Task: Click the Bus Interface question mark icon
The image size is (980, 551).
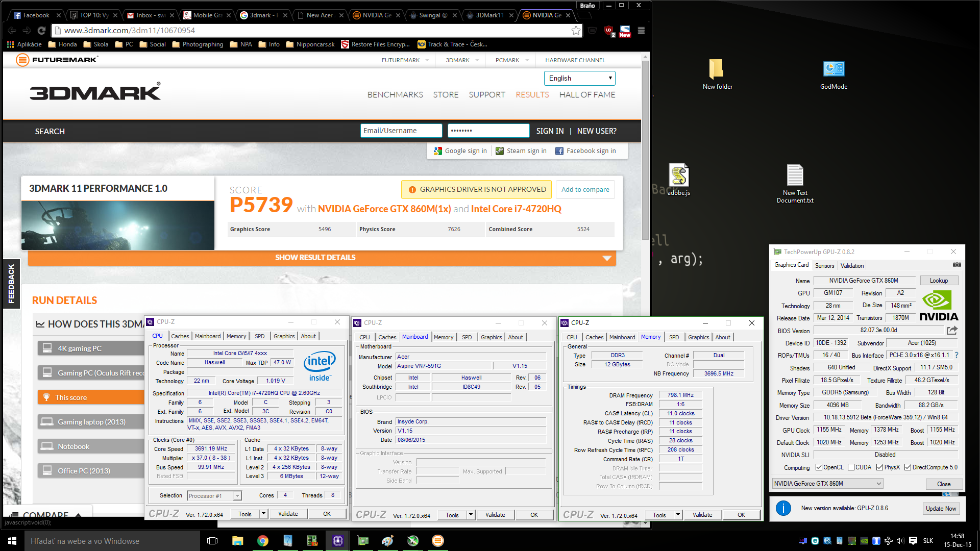Action: point(957,355)
